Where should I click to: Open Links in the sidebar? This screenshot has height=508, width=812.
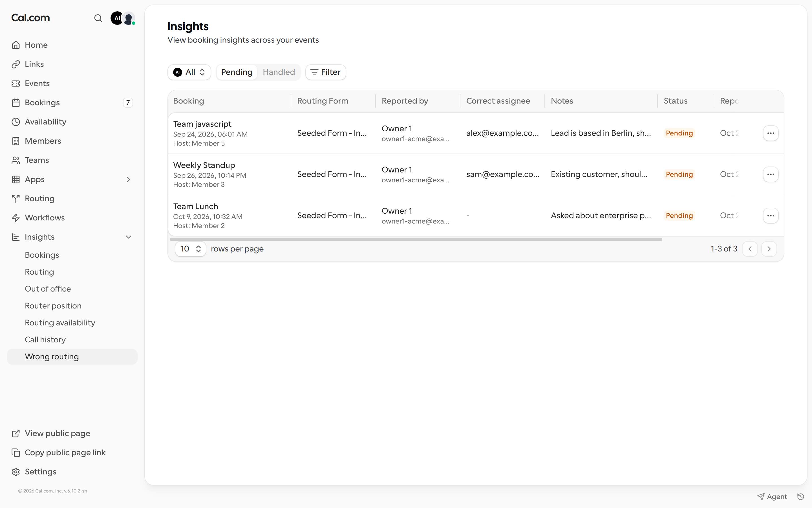point(72,64)
